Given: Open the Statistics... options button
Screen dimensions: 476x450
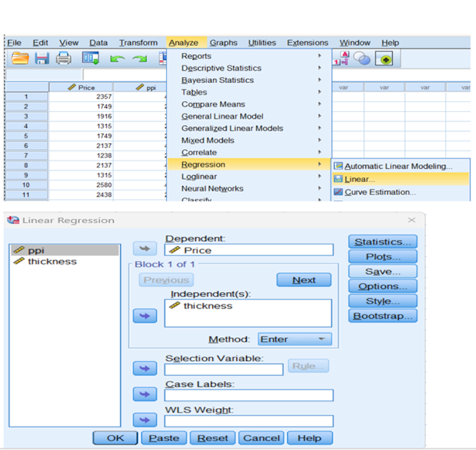Looking at the screenshot, I should [383, 242].
